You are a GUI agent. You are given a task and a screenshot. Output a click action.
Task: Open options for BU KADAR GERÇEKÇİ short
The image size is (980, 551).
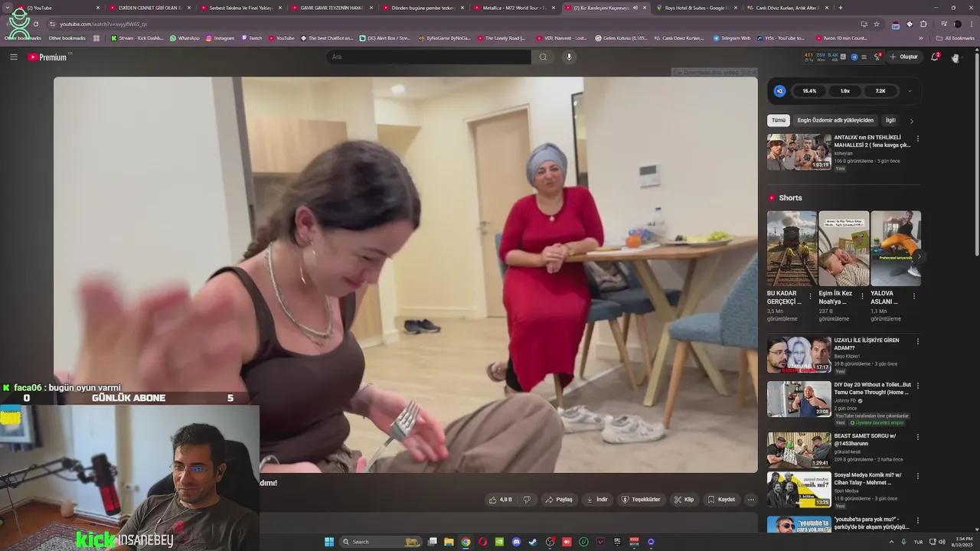[x=810, y=295]
